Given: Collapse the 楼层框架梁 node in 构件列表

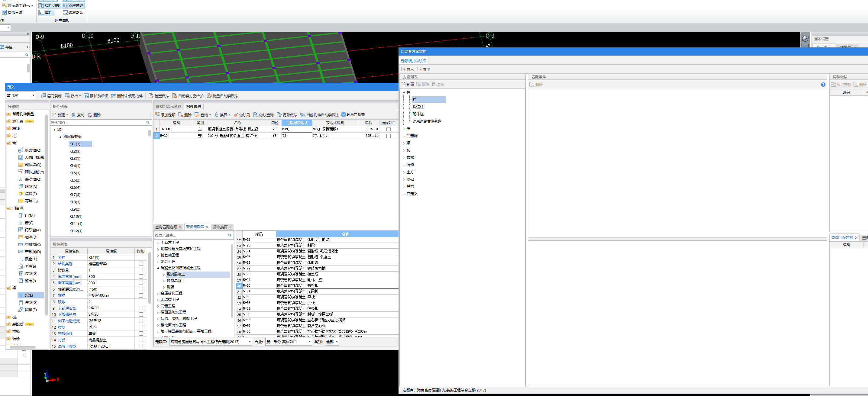Looking at the screenshot, I should (x=60, y=137).
